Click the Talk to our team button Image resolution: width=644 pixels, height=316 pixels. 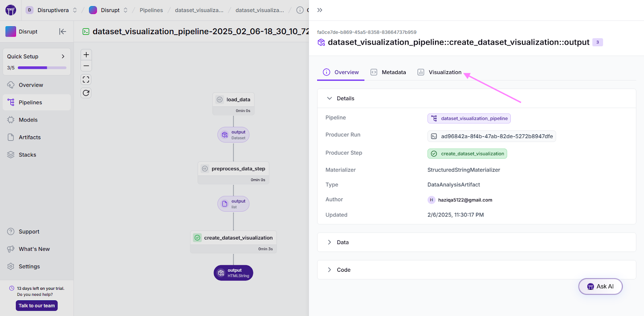(37, 306)
